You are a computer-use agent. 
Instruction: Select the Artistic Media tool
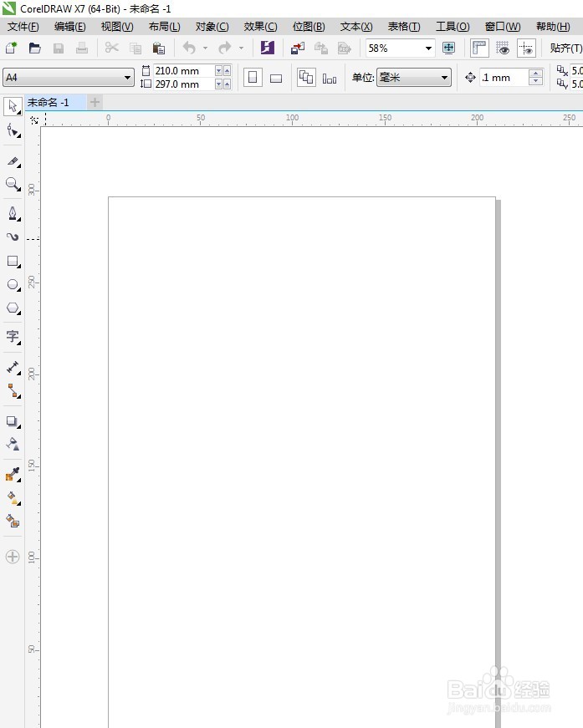click(13, 237)
